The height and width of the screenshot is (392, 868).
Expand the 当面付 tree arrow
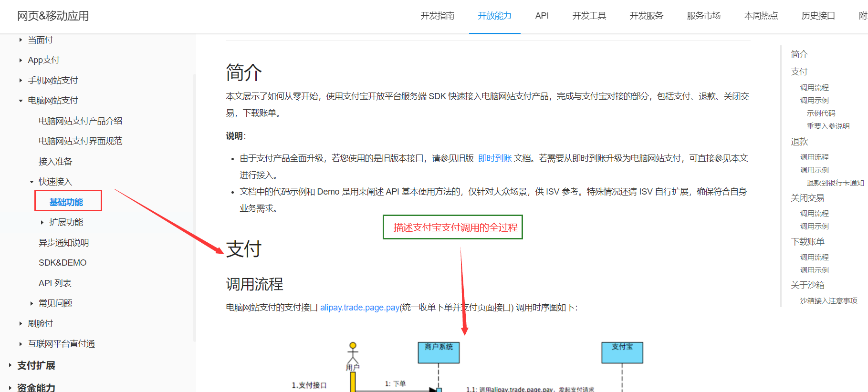(21, 40)
